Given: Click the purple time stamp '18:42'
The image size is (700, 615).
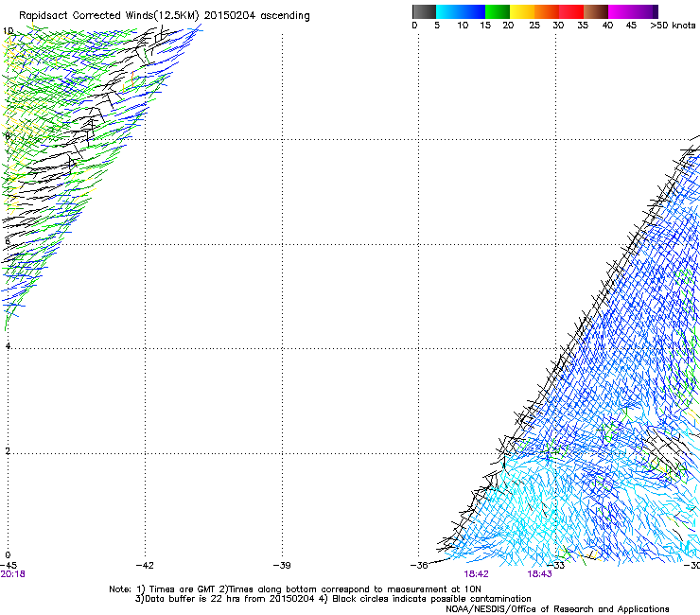Looking at the screenshot, I should click(477, 574).
